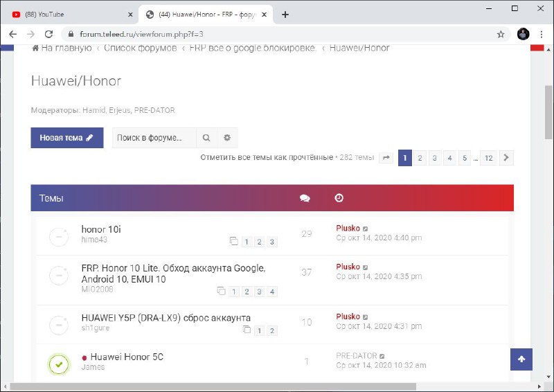This screenshot has height=392, width=554.
Task: Click the next page chevron
Action: tap(506, 158)
